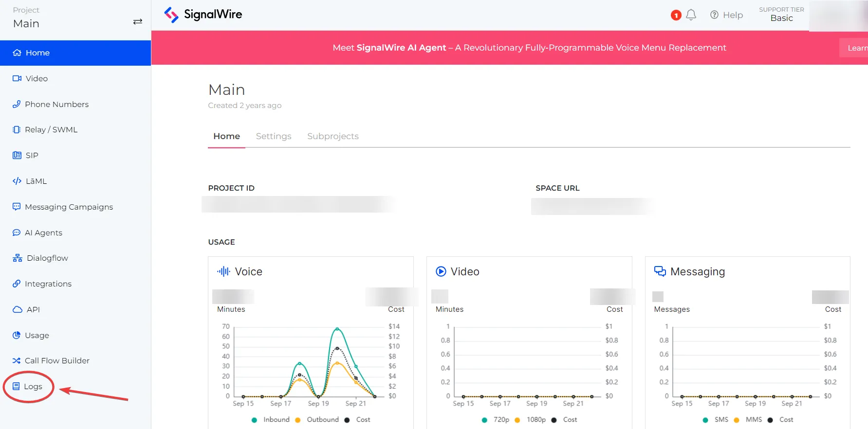The height and width of the screenshot is (429, 868).
Task: Toggle the Cost series in Video legend
Action: [564, 420]
